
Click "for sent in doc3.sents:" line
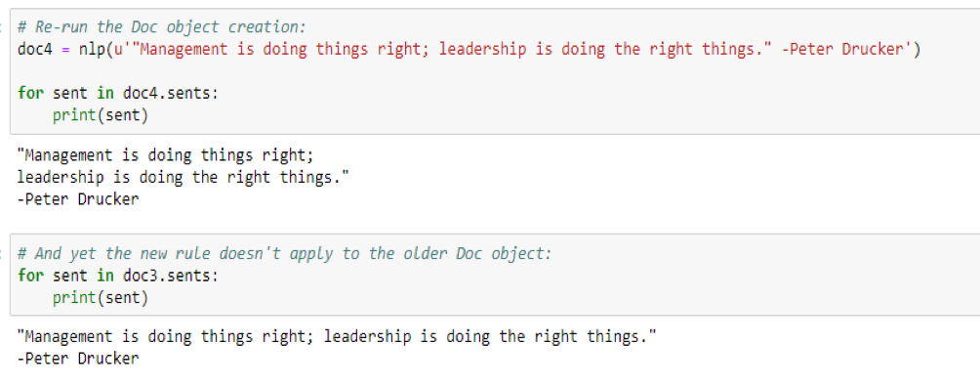pyautogui.click(x=118, y=276)
